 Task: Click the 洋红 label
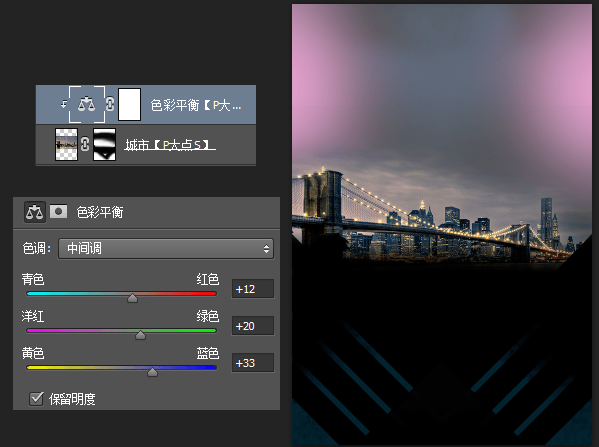[x=33, y=316]
